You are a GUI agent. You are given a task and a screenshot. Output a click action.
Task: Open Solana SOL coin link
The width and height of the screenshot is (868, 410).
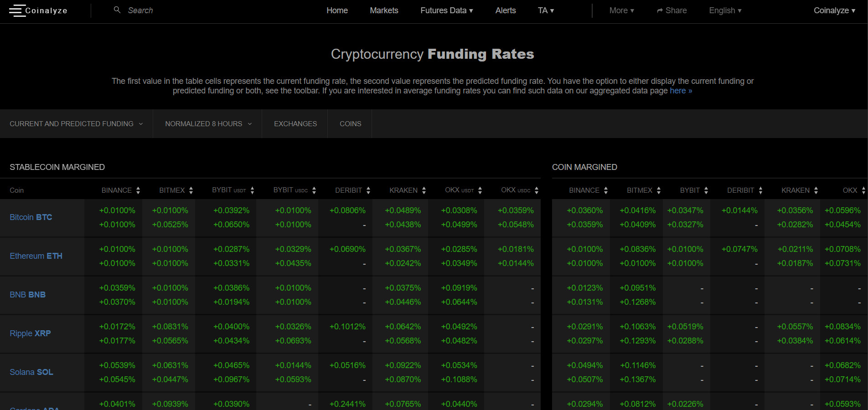pyautogui.click(x=31, y=372)
